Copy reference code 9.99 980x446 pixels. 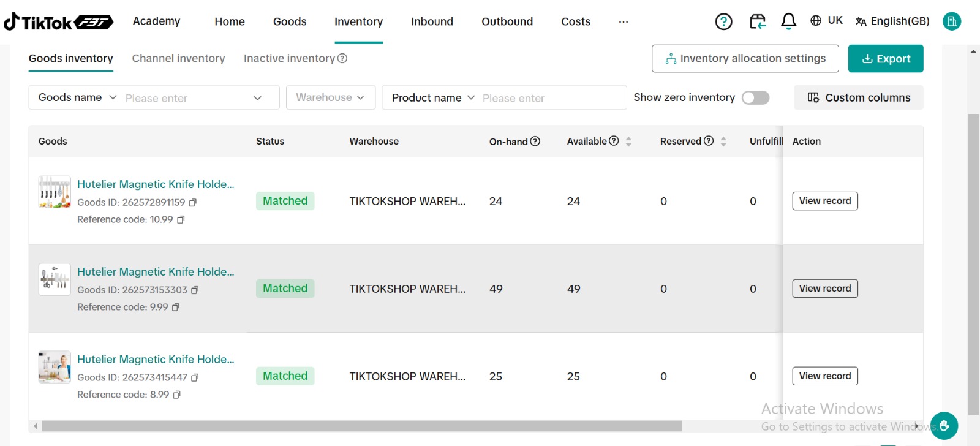(176, 307)
